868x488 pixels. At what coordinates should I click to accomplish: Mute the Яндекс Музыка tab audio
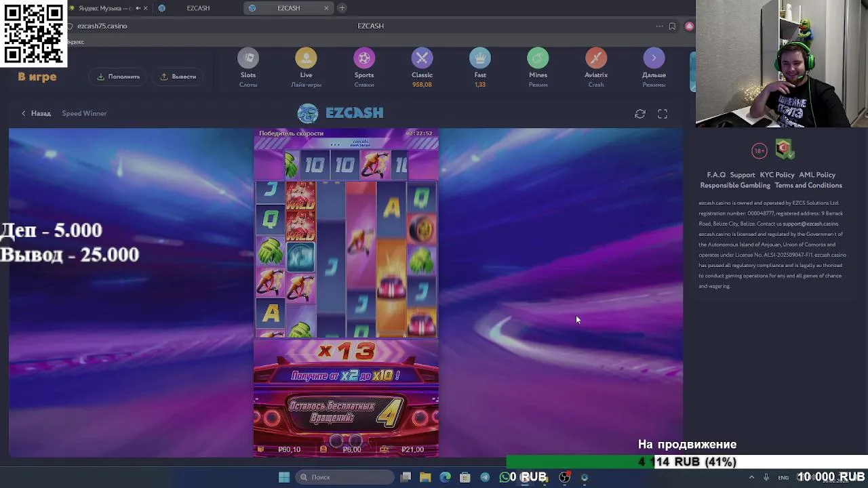tap(138, 8)
